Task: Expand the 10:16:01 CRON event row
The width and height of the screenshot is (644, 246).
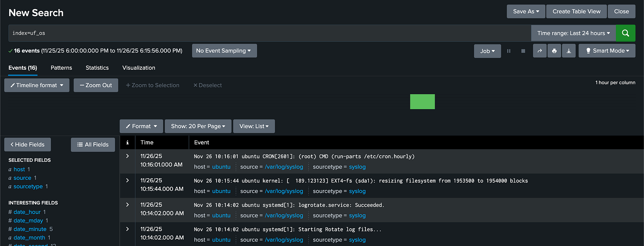Action: (127, 156)
